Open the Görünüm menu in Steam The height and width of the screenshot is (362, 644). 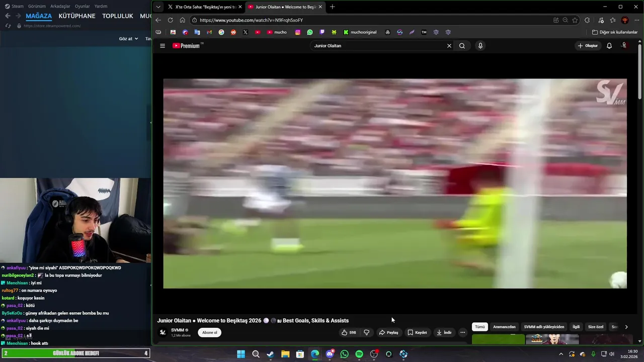[37, 7]
